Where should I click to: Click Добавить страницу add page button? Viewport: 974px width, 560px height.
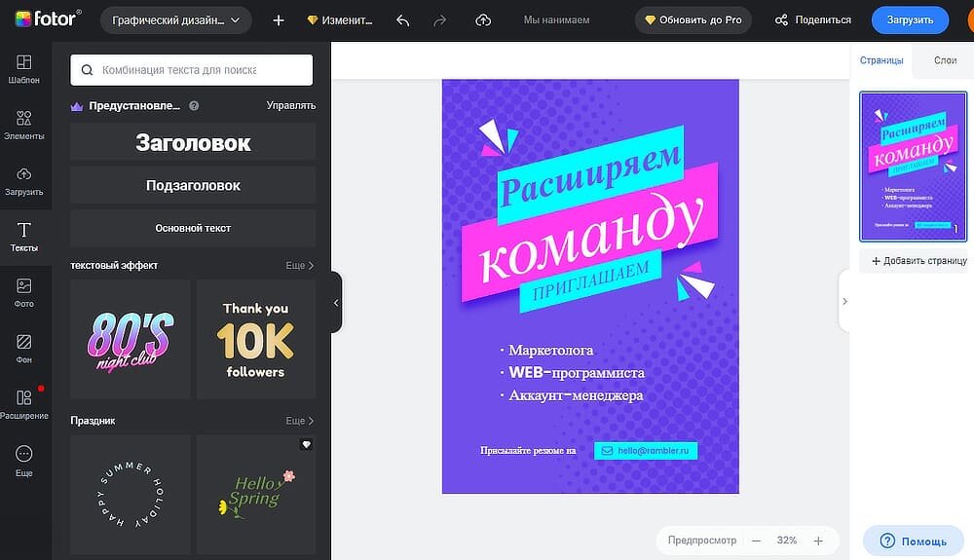tap(918, 261)
